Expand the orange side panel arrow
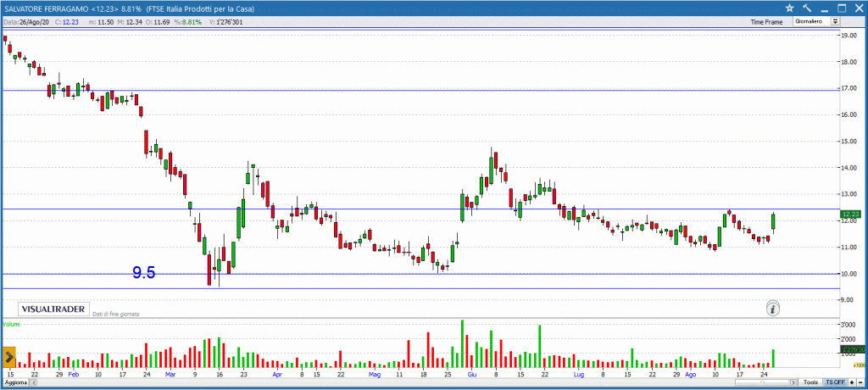This screenshot has width=868, height=390. pos(9,356)
